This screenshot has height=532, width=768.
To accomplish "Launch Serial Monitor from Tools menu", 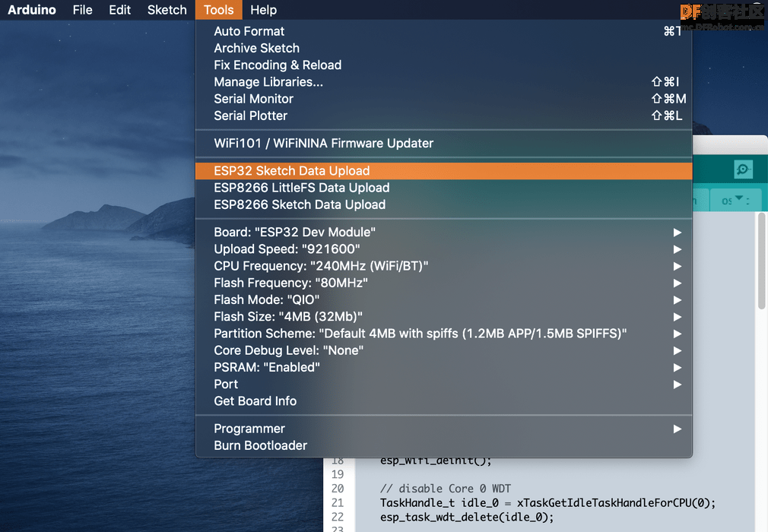I will 444,99.
